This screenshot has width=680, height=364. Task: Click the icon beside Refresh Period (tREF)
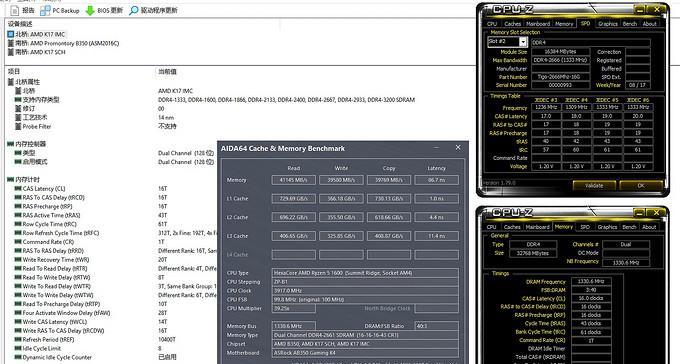[18, 339]
